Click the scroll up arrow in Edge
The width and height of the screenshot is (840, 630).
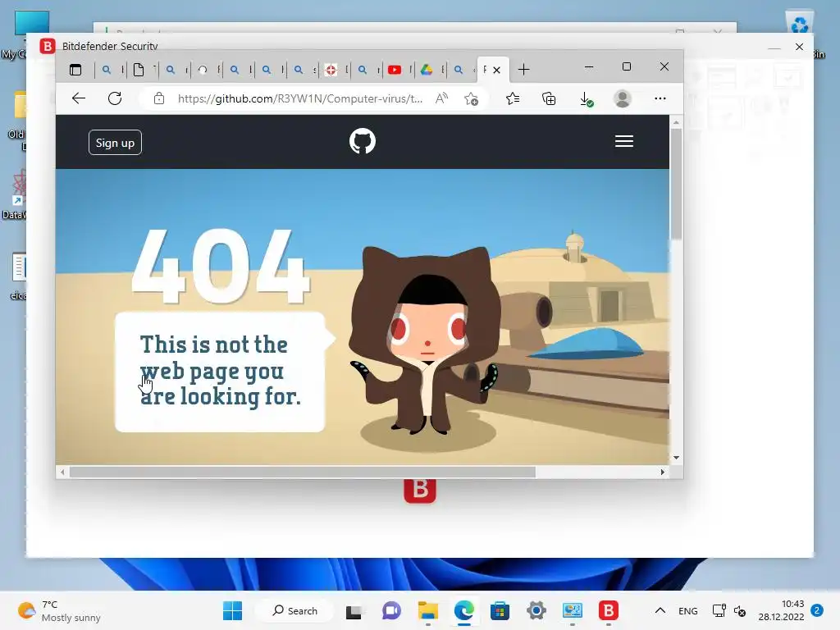(x=676, y=123)
